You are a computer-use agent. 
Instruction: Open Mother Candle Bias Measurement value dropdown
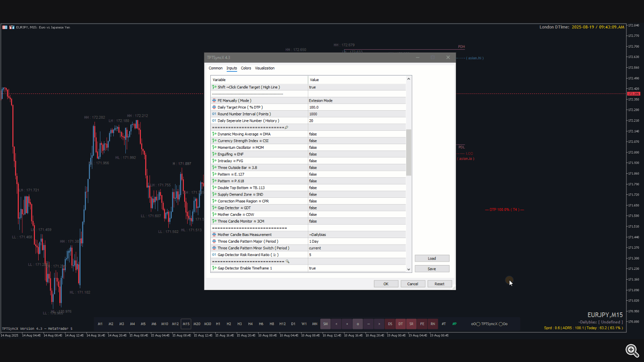[x=356, y=235]
